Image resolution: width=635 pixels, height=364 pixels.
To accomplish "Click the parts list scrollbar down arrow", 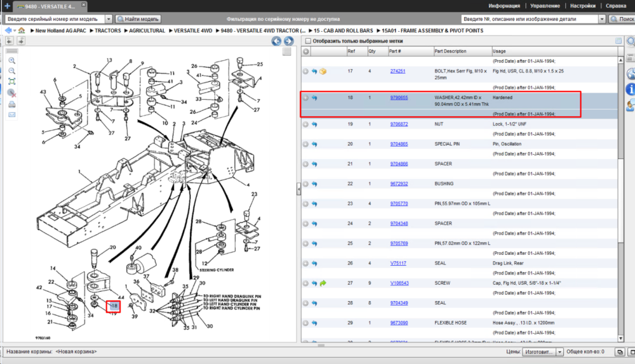I will point(621,339).
